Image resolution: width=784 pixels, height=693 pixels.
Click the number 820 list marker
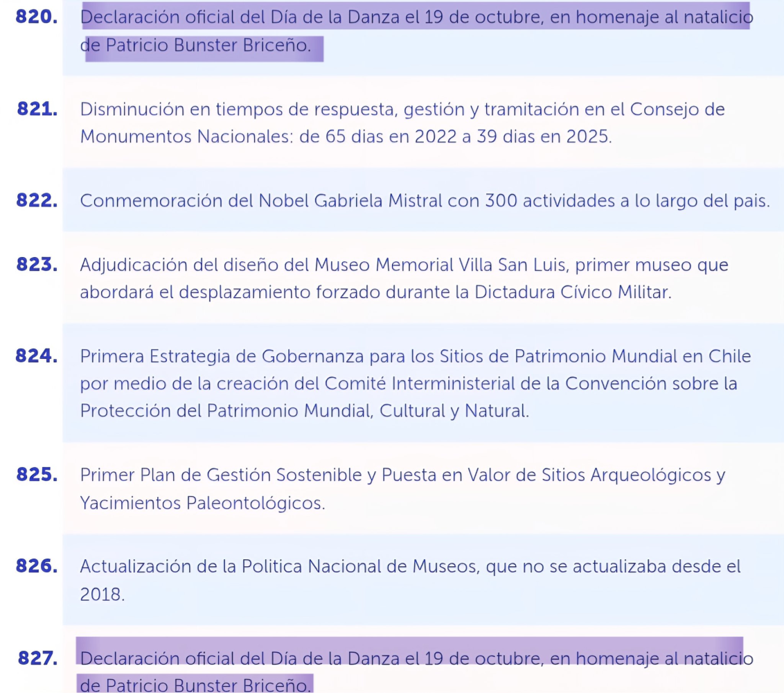point(36,17)
